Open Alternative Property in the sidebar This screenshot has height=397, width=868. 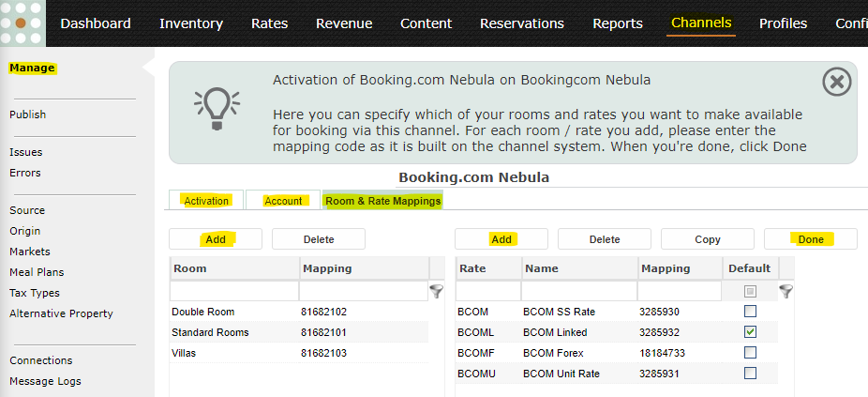point(61,313)
